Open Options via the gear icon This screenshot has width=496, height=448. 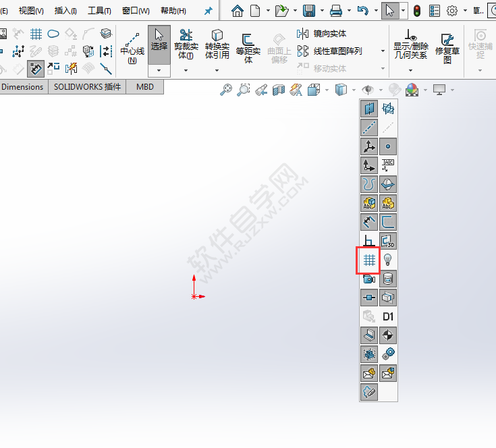click(x=451, y=11)
